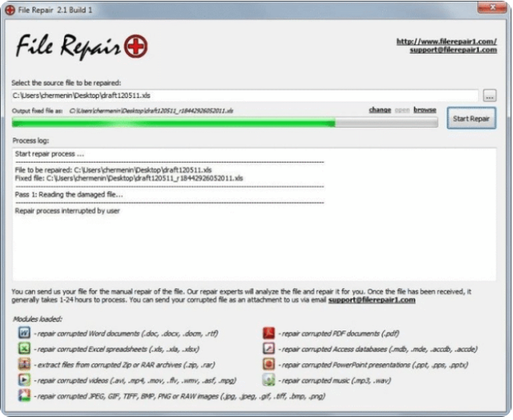Click the PowerPoint presentations module icon
Image resolution: width=513 pixels, height=420 pixels.
click(269, 364)
